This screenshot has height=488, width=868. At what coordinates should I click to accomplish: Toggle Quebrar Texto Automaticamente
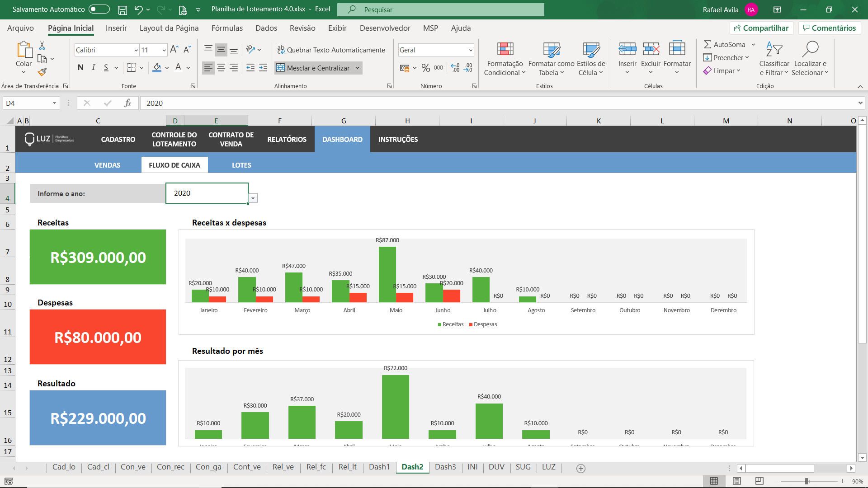tap(331, 50)
